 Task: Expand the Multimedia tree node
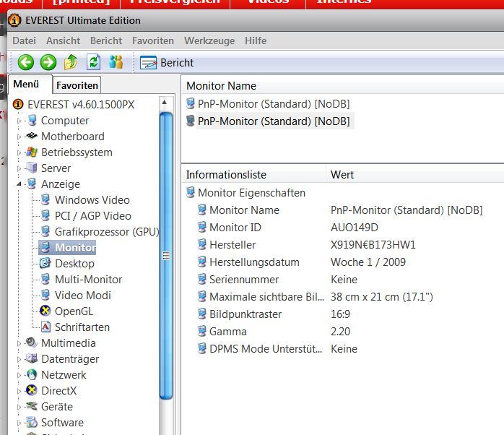click(x=19, y=344)
